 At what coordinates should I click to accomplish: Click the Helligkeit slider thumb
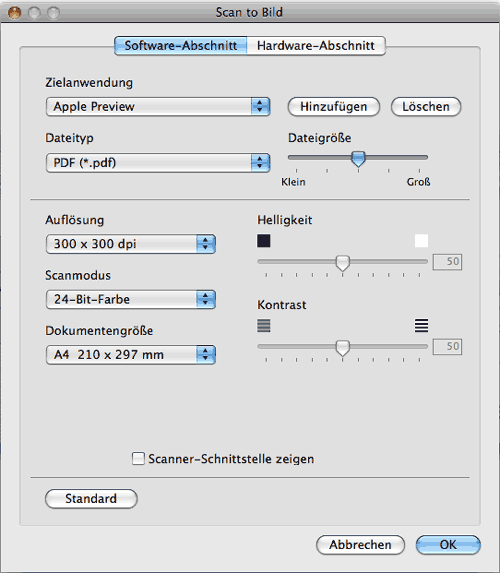[x=342, y=263]
